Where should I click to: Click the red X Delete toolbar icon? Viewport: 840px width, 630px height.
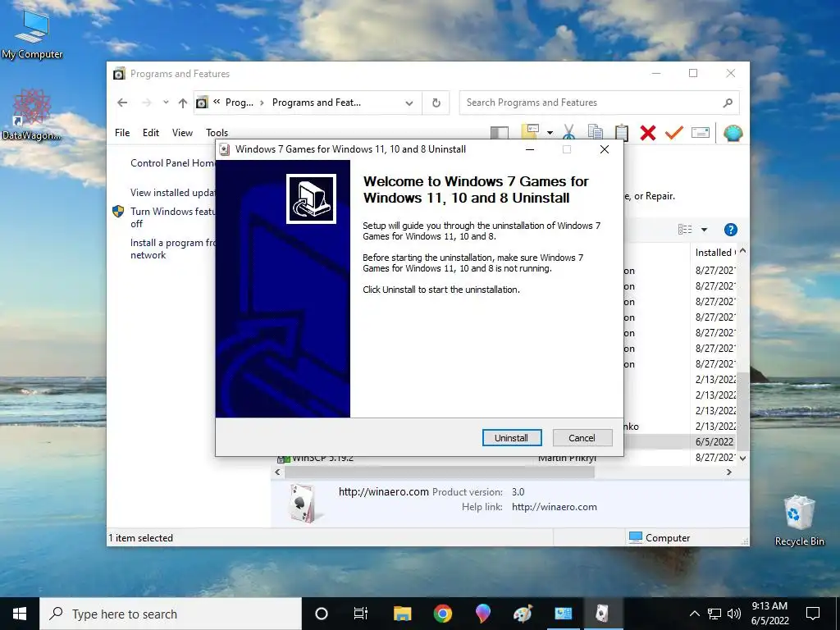pyautogui.click(x=648, y=132)
